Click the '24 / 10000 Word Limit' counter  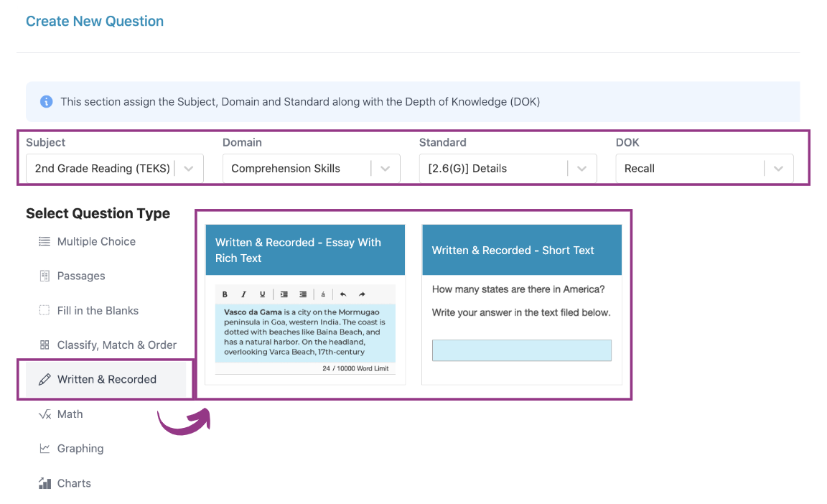point(355,368)
